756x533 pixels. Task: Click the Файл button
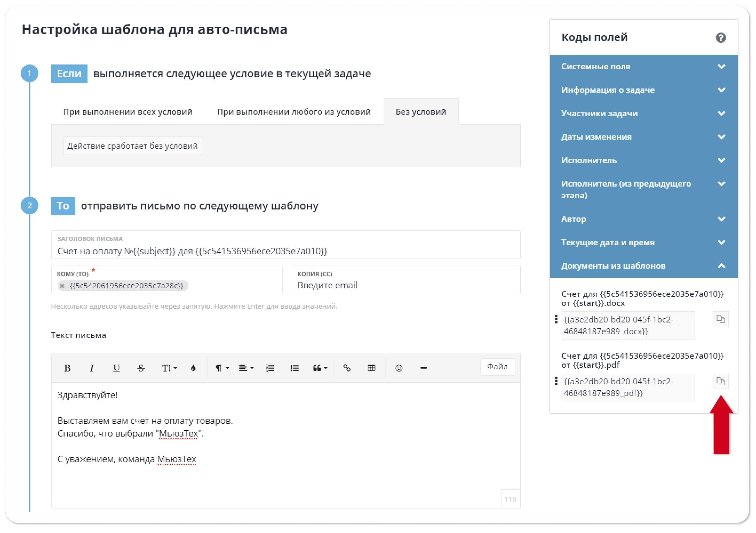click(x=497, y=366)
